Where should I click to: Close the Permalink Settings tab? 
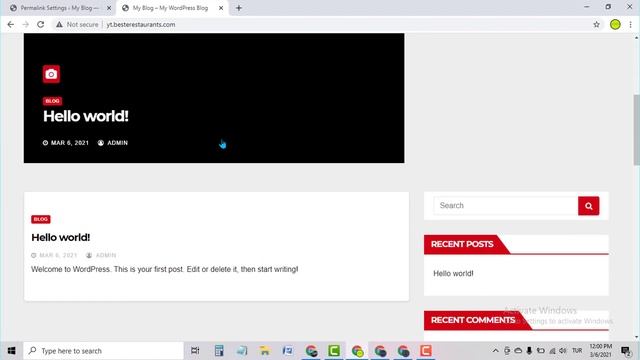point(109,8)
